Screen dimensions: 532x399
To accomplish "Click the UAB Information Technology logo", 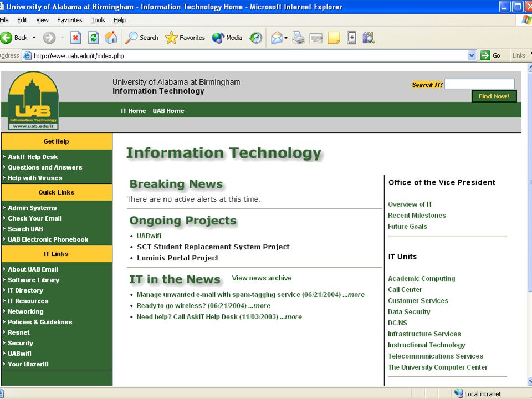I will [33, 101].
